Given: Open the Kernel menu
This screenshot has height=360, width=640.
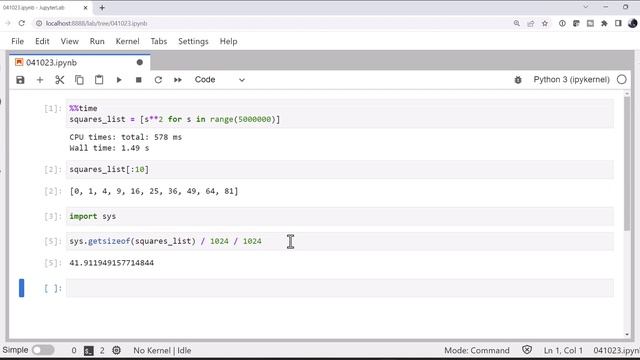Looking at the screenshot, I should (x=127, y=41).
